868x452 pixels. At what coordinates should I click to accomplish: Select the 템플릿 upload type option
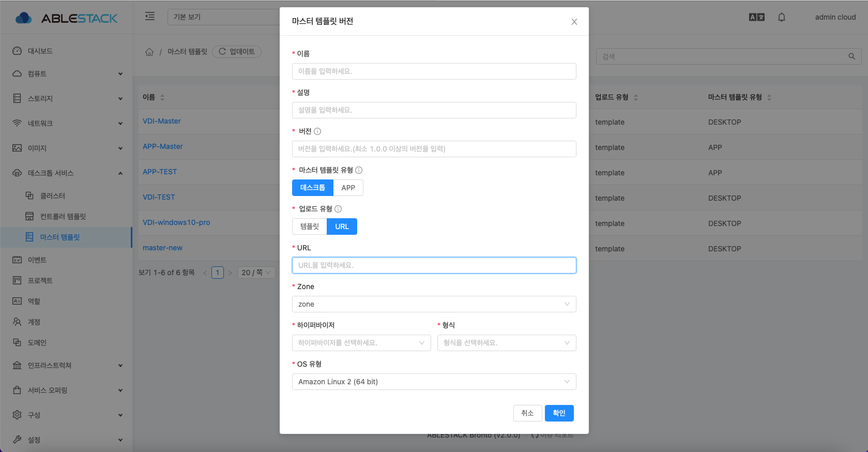(x=309, y=227)
